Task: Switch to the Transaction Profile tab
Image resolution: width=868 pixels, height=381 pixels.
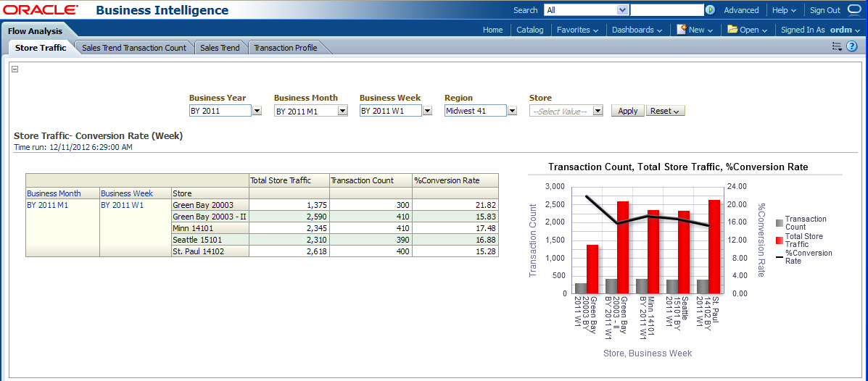Action: pos(285,48)
